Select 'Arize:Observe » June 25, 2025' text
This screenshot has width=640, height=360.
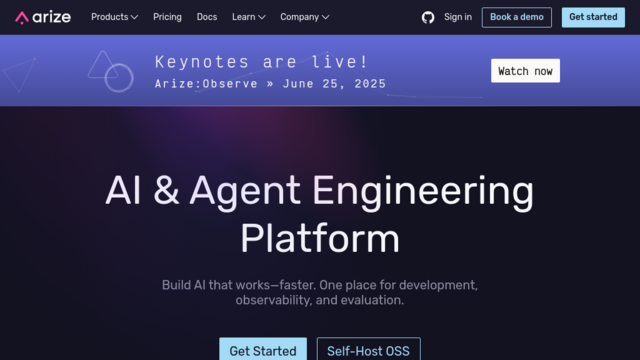(x=270, y=84)
